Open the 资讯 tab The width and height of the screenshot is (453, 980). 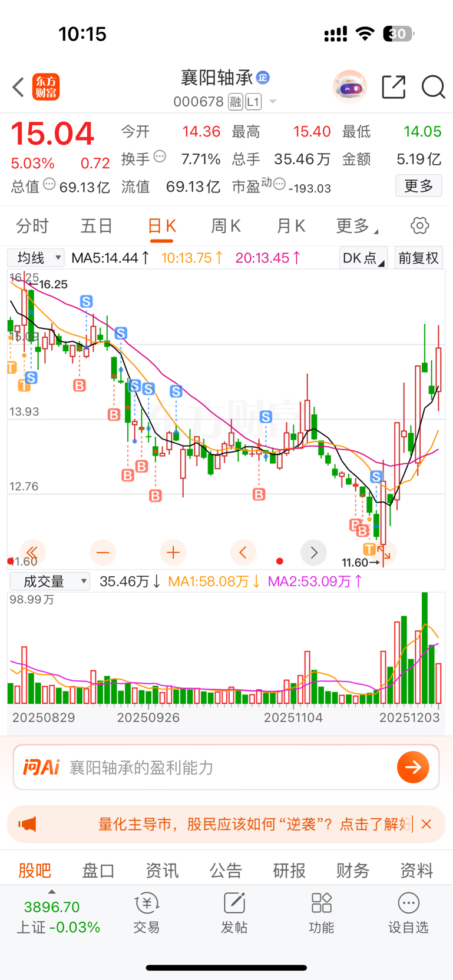point(162,870)
